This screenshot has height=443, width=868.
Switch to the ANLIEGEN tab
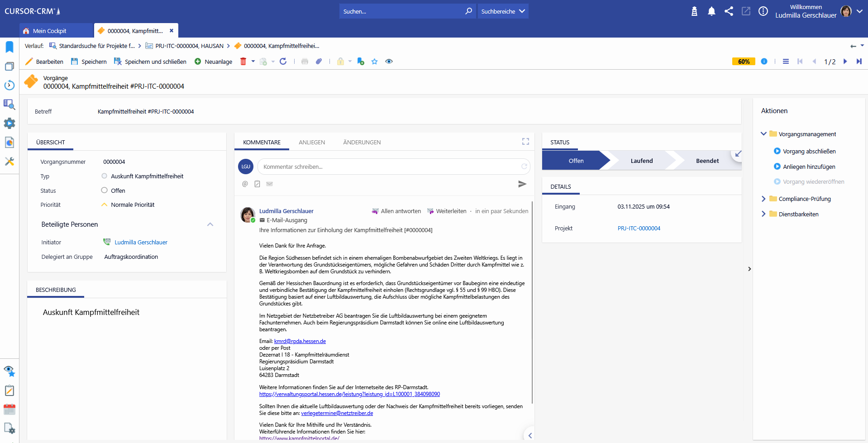pos(311,142)
